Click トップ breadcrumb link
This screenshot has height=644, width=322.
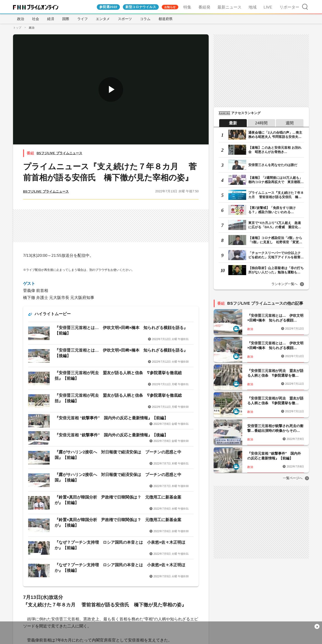click(17, 28)
